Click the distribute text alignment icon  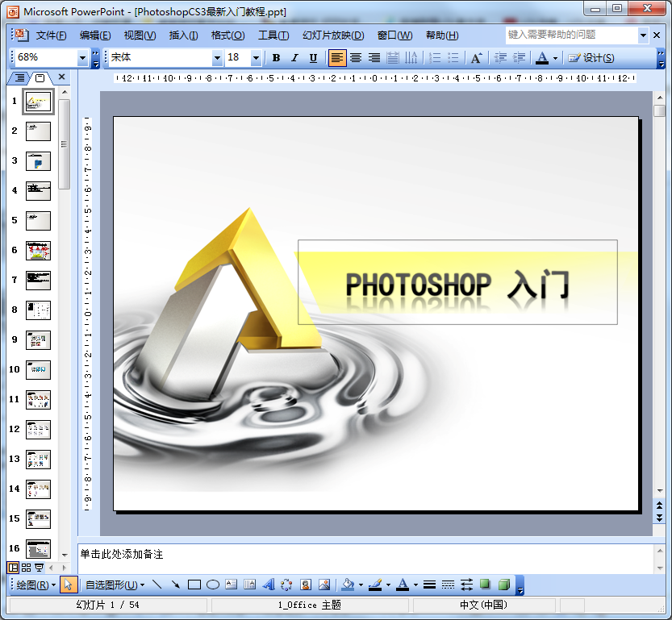coord(393,57)
